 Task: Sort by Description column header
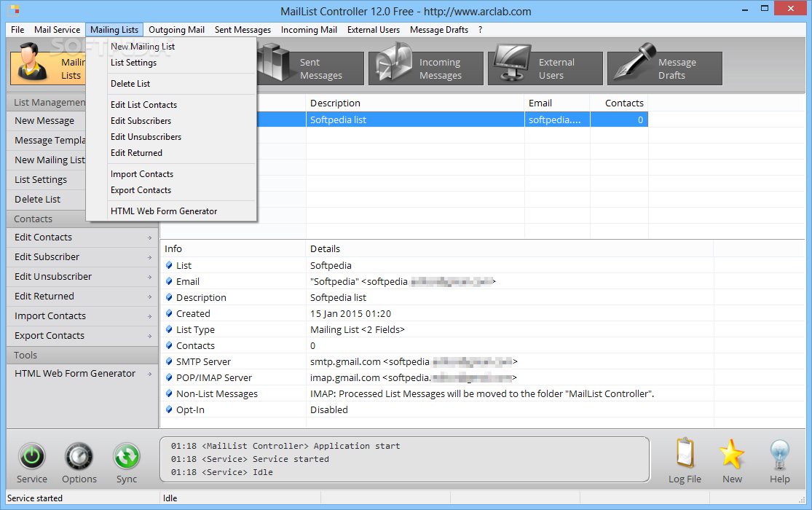click(415, 103)
